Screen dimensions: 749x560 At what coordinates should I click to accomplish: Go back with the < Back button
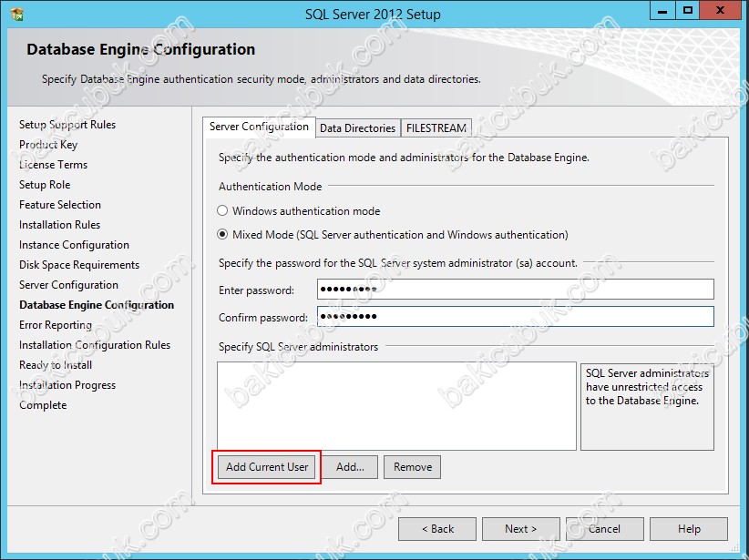point(437,529)
